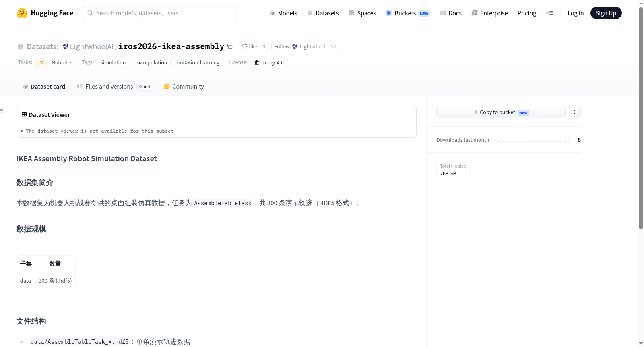
Task: Open the Buckets navigation item
Action: pos(408,13)
